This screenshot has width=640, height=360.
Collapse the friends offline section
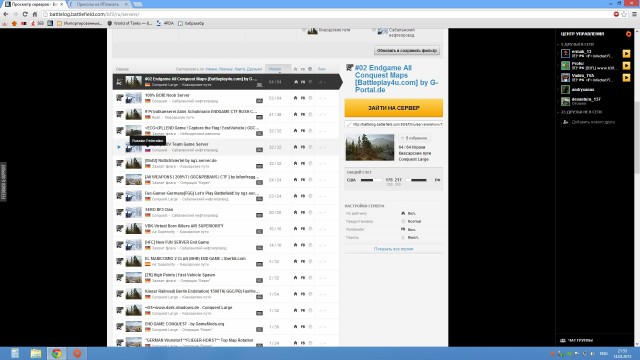click(558, 112)
